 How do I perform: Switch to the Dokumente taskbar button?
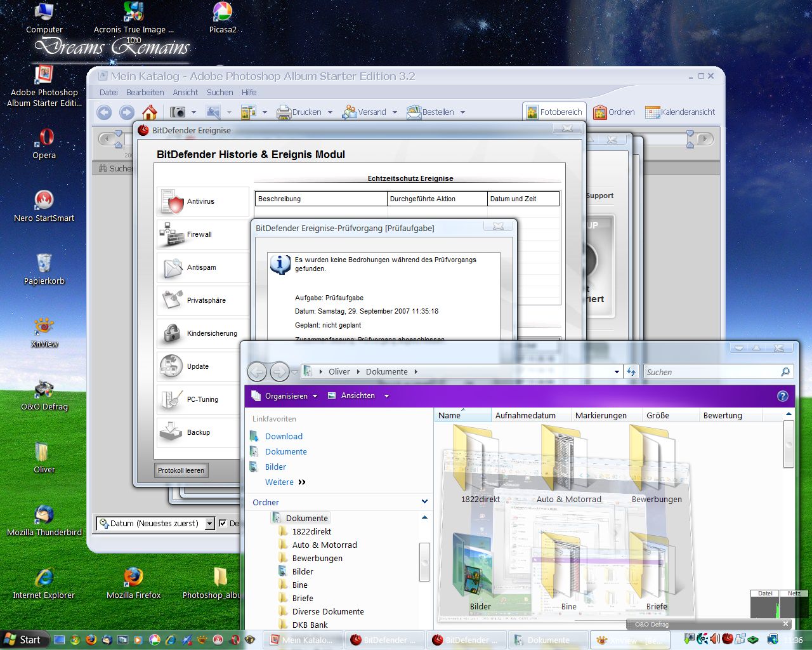547,640
